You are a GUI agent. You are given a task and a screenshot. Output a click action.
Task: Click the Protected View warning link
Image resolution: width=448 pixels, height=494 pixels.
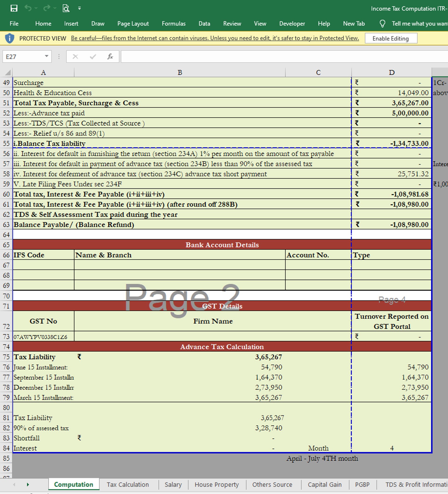coord(215,38)
